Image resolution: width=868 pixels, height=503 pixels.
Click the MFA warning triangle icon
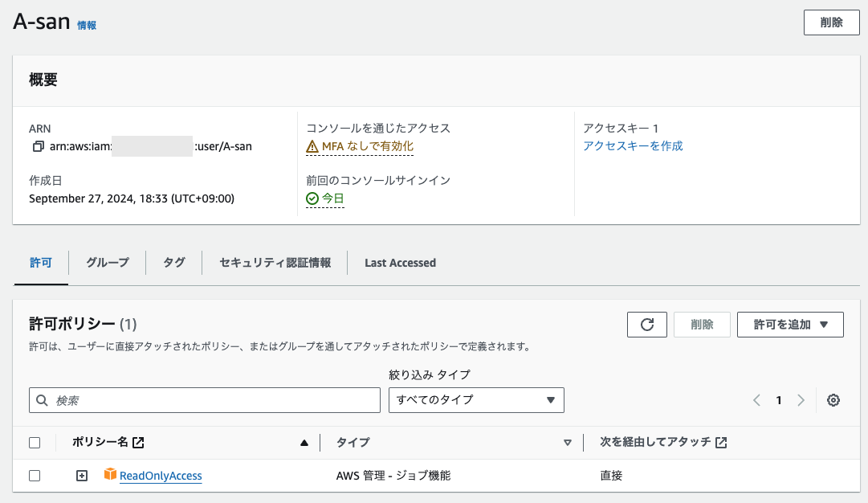click(312, 146)
